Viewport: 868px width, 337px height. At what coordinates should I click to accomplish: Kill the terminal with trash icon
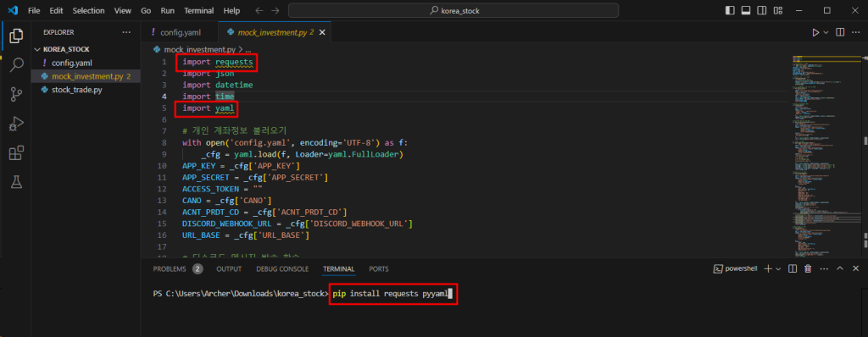[x=808, y=269]
